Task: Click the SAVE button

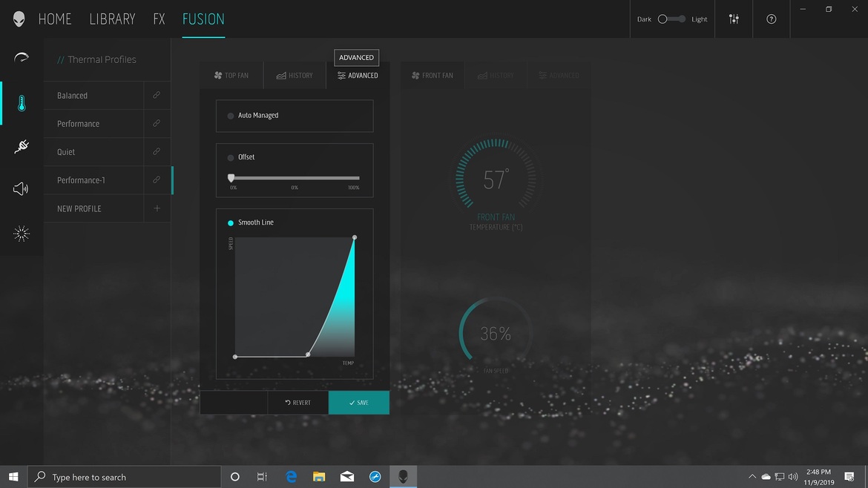Action: (359, 403)
